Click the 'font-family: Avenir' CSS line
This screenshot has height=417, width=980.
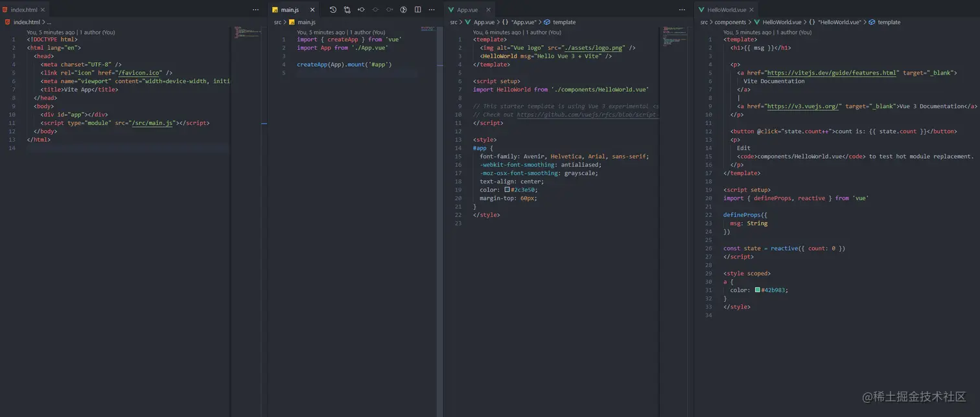564,156
